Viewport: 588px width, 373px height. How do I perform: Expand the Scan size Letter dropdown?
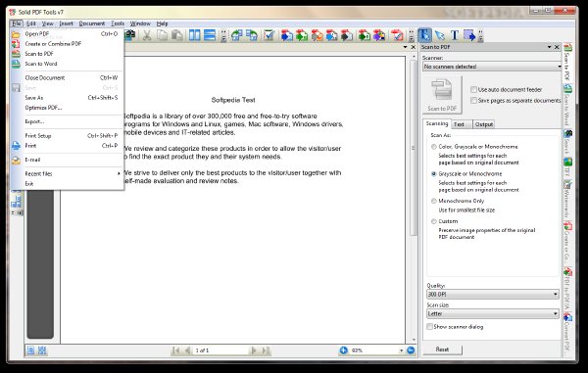[493, 314]
